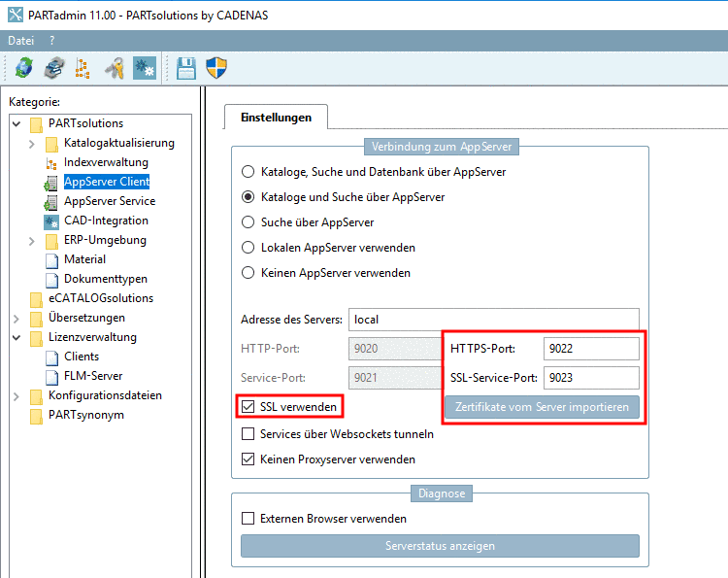Click the 'Serverstatus anzeigen' button

coord(440,546)
